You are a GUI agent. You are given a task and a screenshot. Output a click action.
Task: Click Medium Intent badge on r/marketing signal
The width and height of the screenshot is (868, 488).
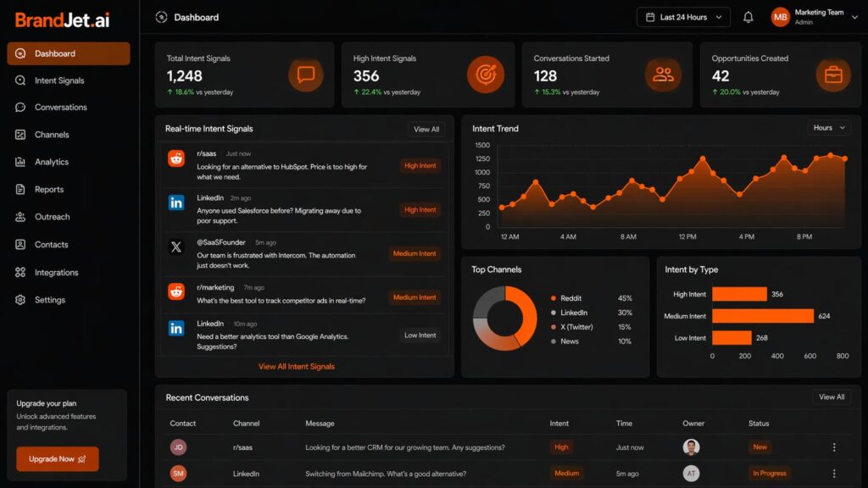(x=415, y=297)
